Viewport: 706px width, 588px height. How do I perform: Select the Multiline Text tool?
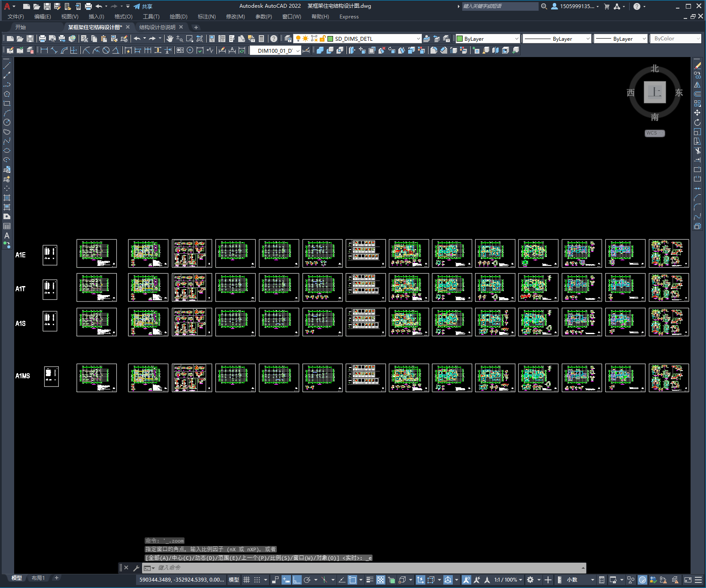7,235
